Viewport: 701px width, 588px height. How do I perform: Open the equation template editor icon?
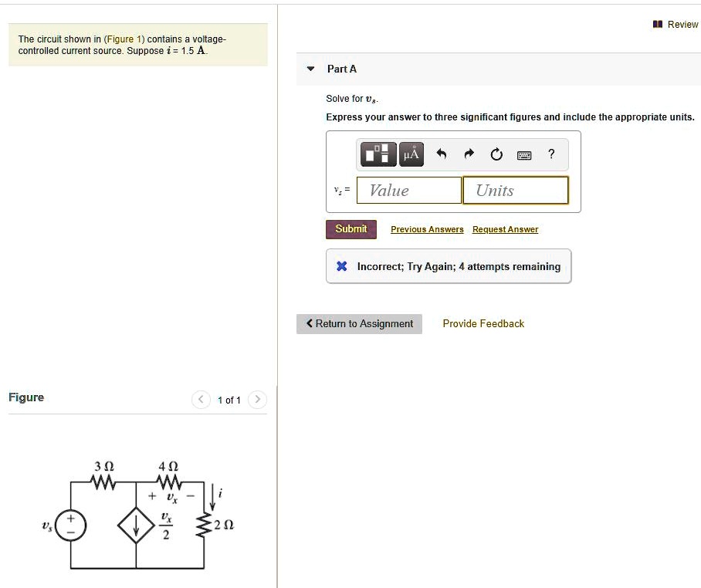pos(378,154)
